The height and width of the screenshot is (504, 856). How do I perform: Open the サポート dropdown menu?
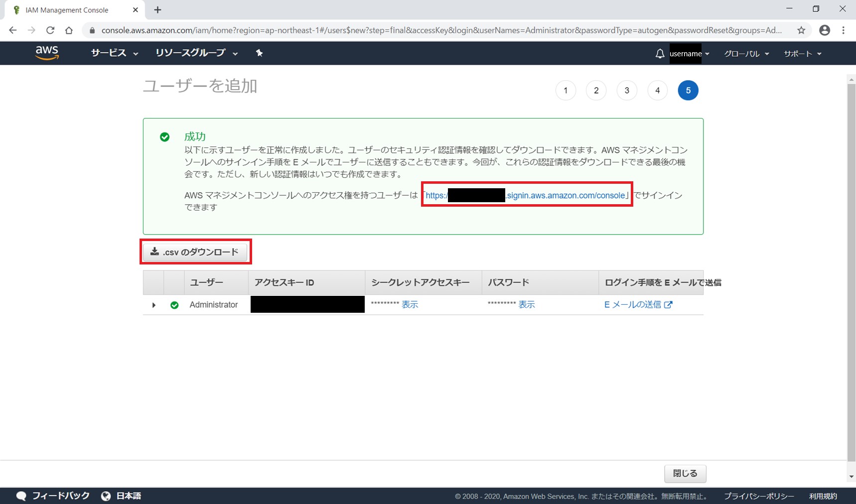click(803, 53)
